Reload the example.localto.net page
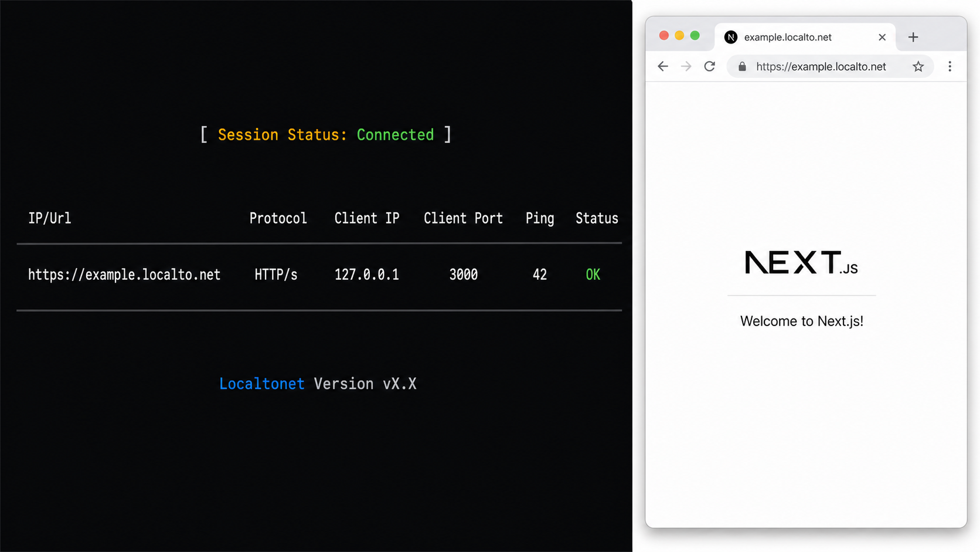The height and width of the screenshot is (552, 980). (x=710, y=66)
